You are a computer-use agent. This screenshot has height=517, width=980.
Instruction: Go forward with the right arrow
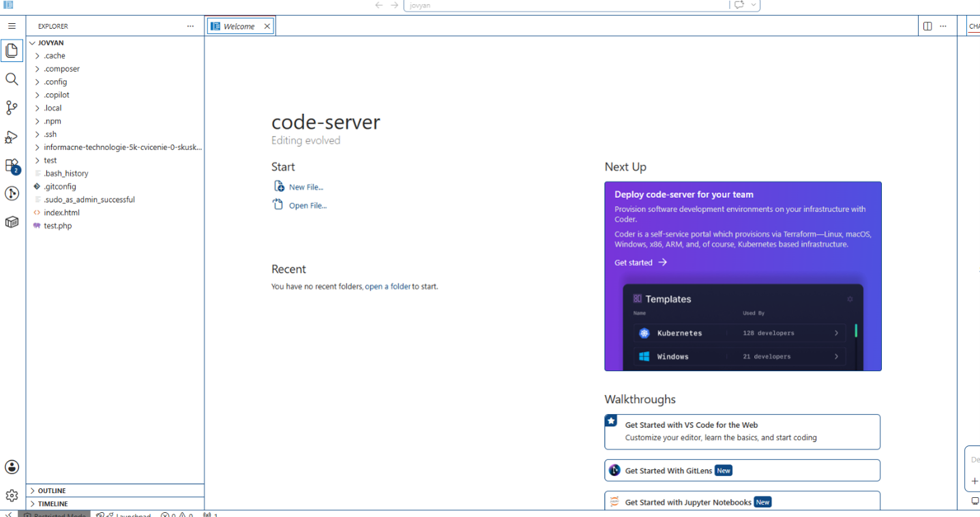tap(394, 5)
